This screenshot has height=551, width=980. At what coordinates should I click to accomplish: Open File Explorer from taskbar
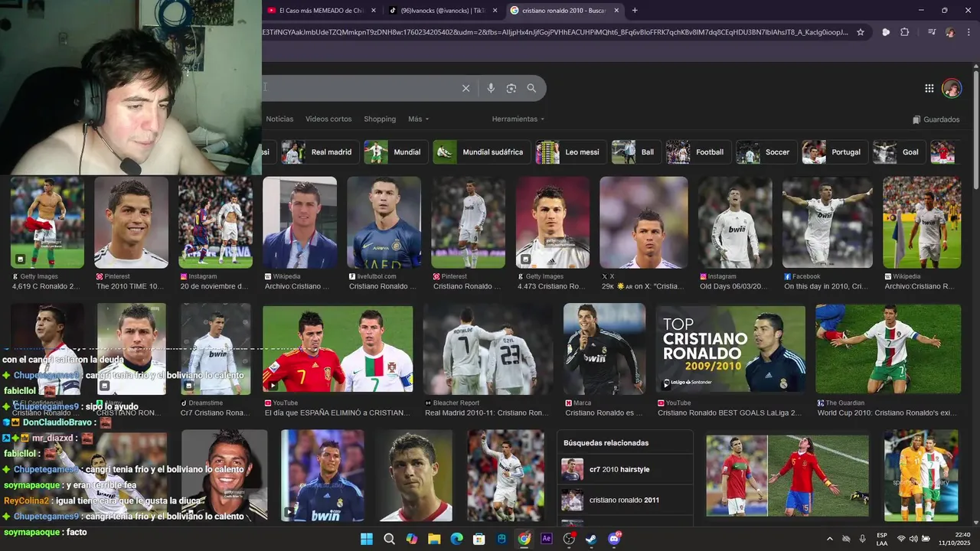click(434, 539)
